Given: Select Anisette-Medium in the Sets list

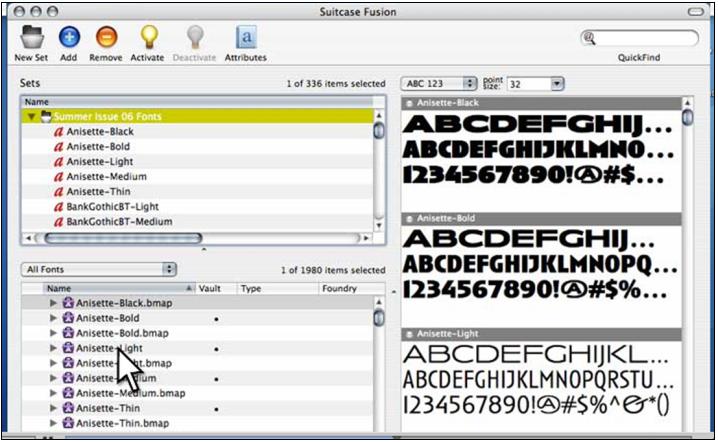Looking at the screenshot, I should click(x=107, y=177).
